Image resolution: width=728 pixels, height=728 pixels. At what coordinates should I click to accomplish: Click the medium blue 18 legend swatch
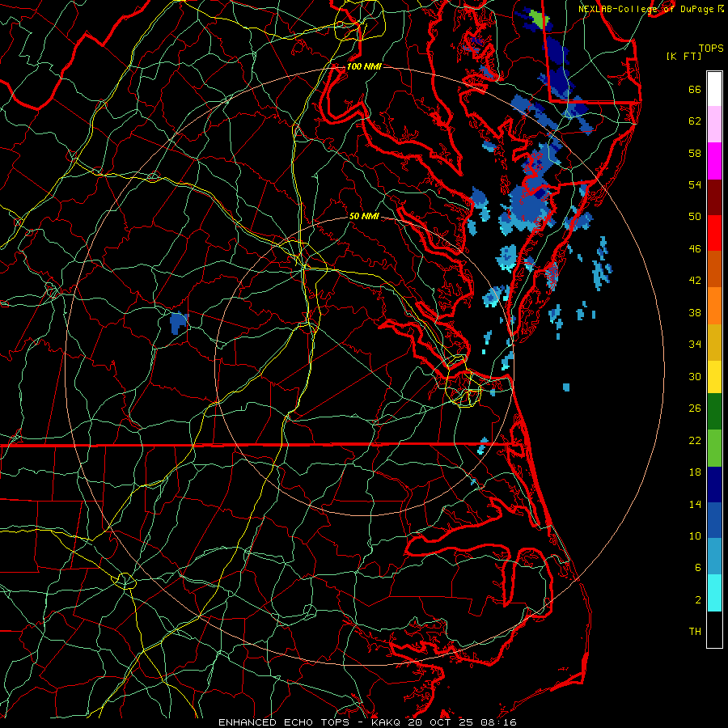point(714,520)
